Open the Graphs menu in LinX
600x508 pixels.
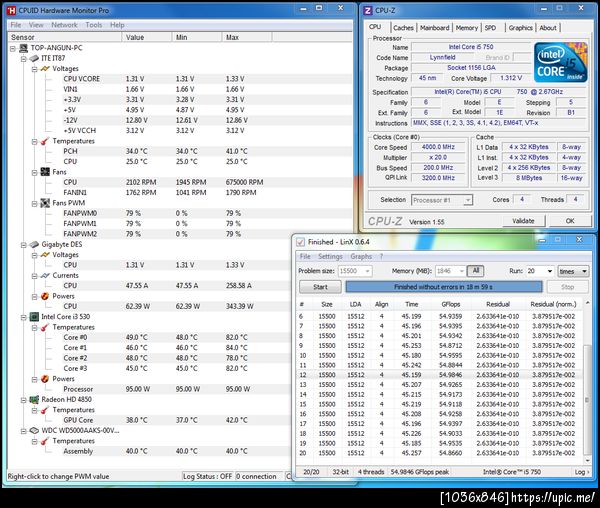click(361, 256)
